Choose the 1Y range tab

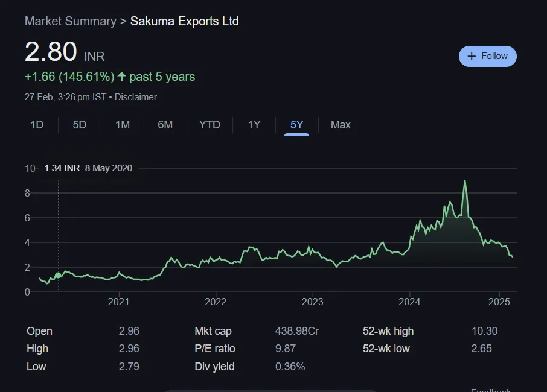[254, 125]
